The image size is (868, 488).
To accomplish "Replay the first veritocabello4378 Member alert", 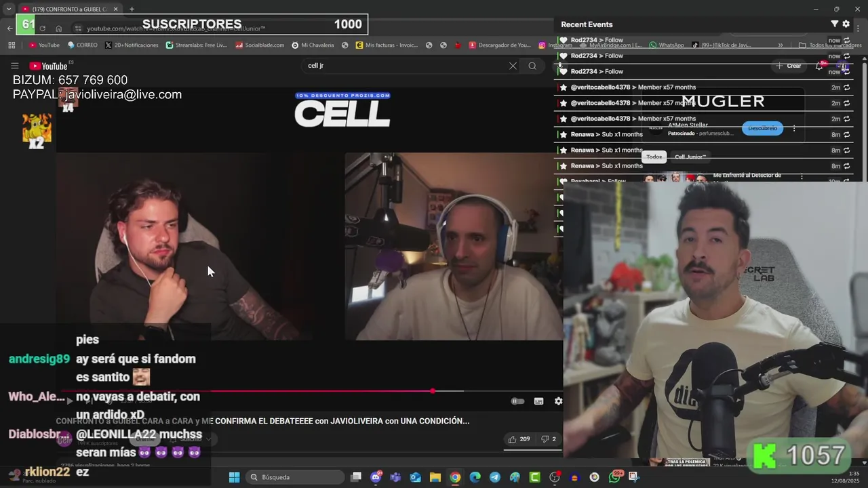I will pos(846,87).
